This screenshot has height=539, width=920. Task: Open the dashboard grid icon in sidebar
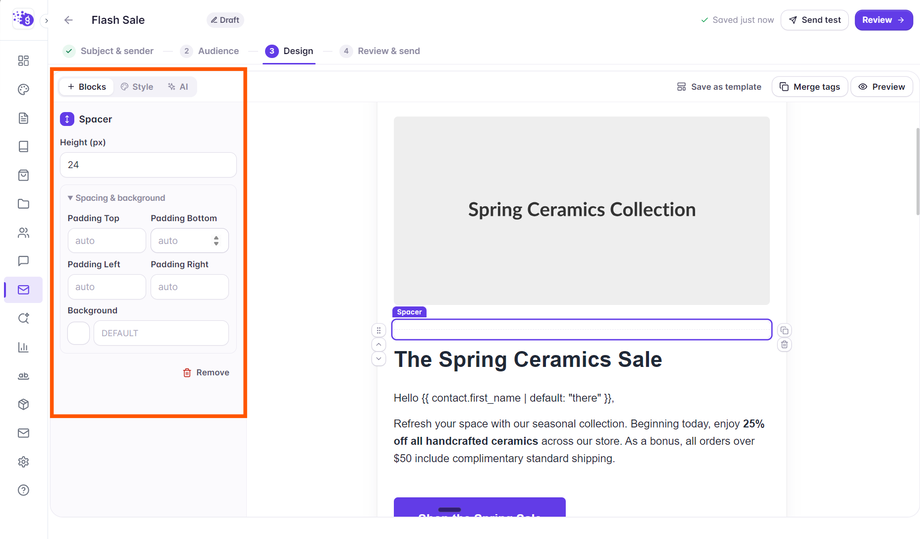[23, 60]
